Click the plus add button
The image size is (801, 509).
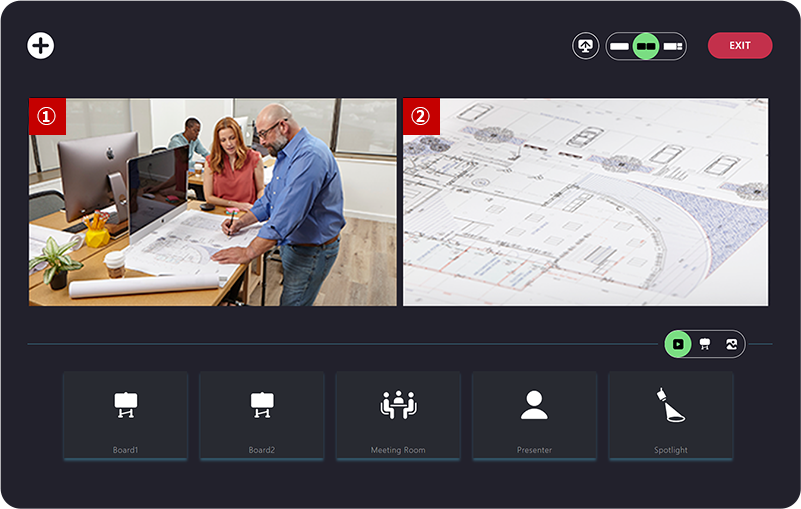40,45
